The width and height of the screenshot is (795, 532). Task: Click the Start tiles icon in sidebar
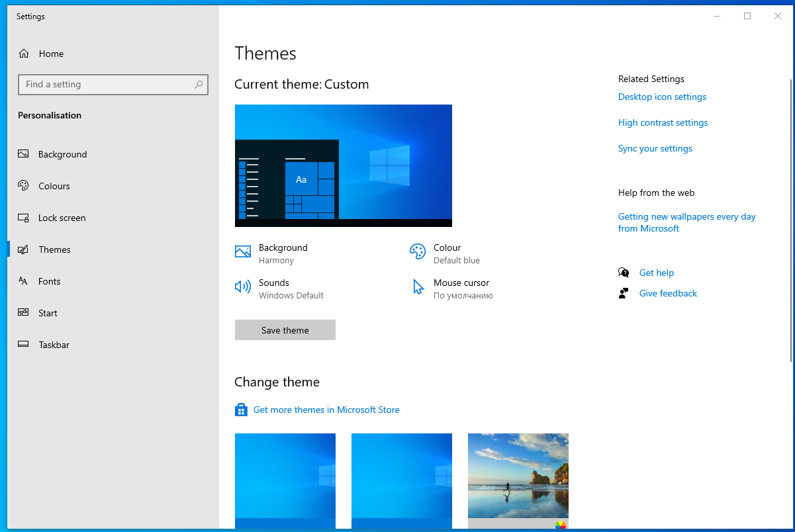tap(23, 313)
